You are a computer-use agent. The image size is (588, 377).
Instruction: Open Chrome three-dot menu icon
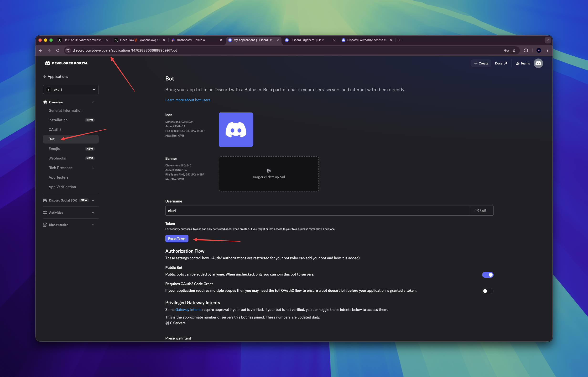[547, 50]
